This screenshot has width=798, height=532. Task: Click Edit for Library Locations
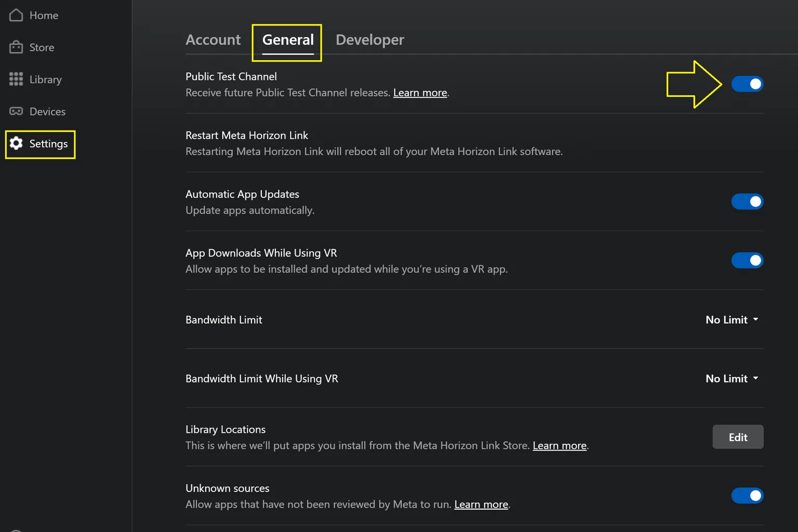(x=738, y=437)
